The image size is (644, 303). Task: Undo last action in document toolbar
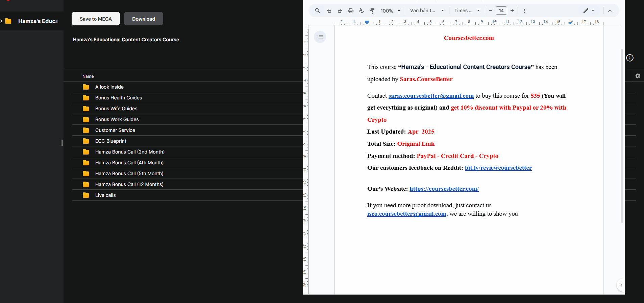click(x=329, y=11)
